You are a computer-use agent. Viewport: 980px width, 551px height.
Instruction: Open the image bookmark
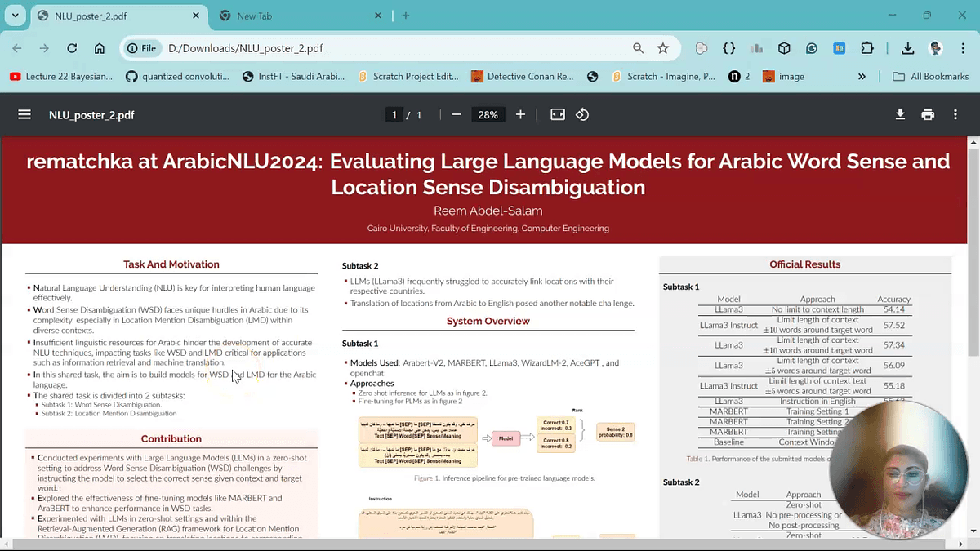pos(784,76)
